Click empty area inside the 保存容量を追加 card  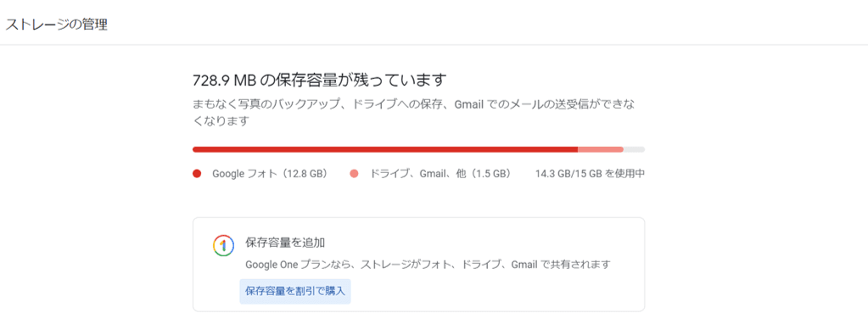point(498,291)
